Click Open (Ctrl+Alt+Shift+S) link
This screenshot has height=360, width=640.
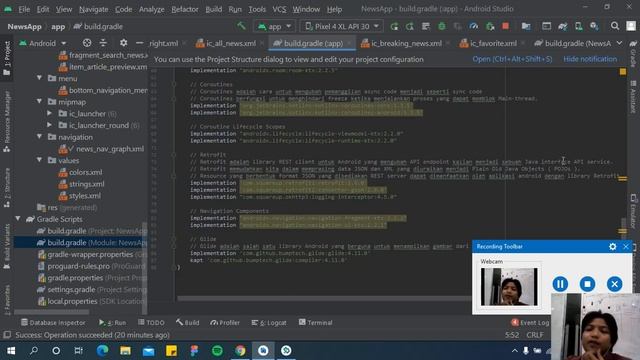[512, 59]
